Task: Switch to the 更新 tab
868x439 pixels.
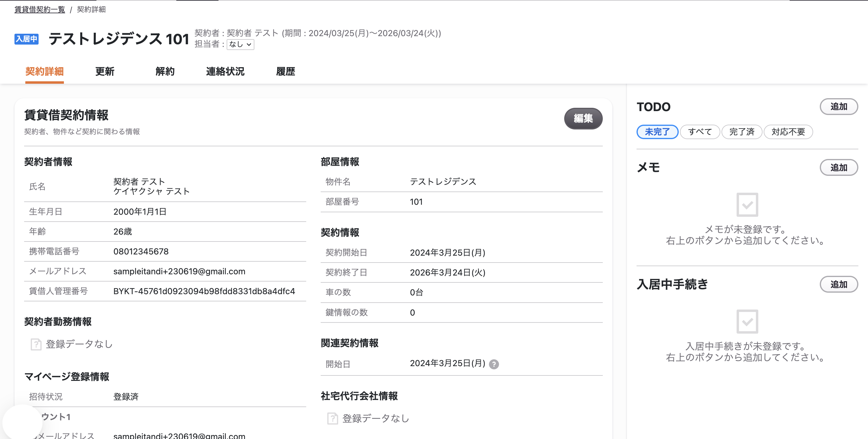Action: click(105, 71)
